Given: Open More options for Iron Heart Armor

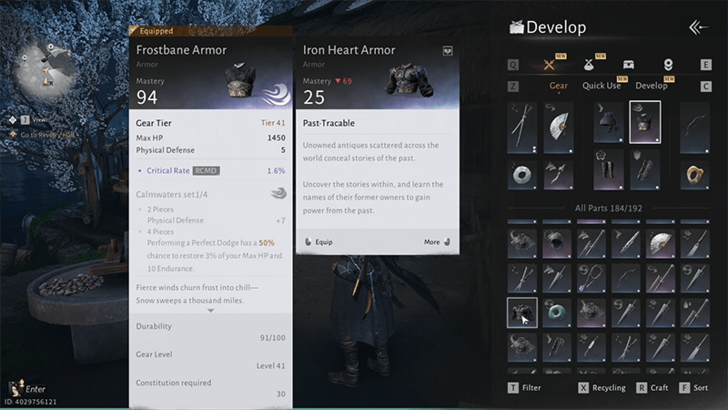Looking at the screenshot, I should click(437, 242).
